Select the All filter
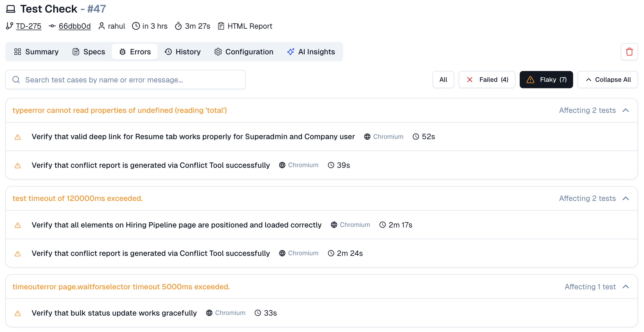Viewport: 644px width, 332px height. [443, 80]
